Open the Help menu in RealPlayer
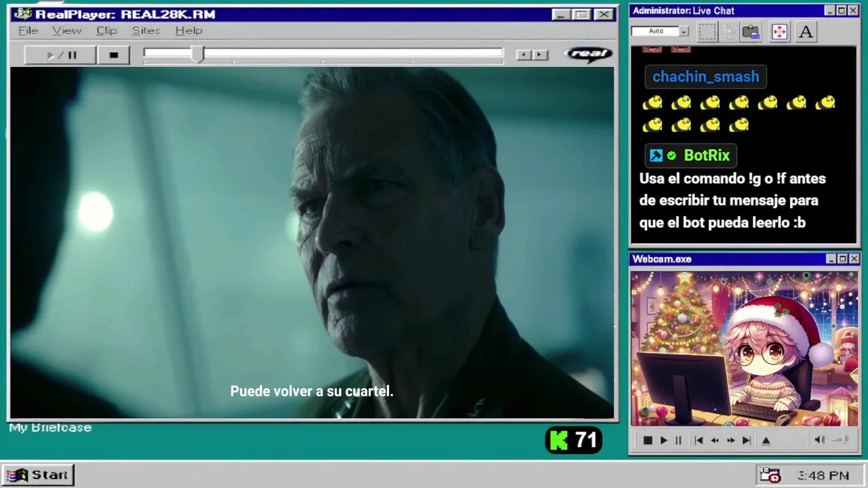The image size is (868, 488). 189,30
